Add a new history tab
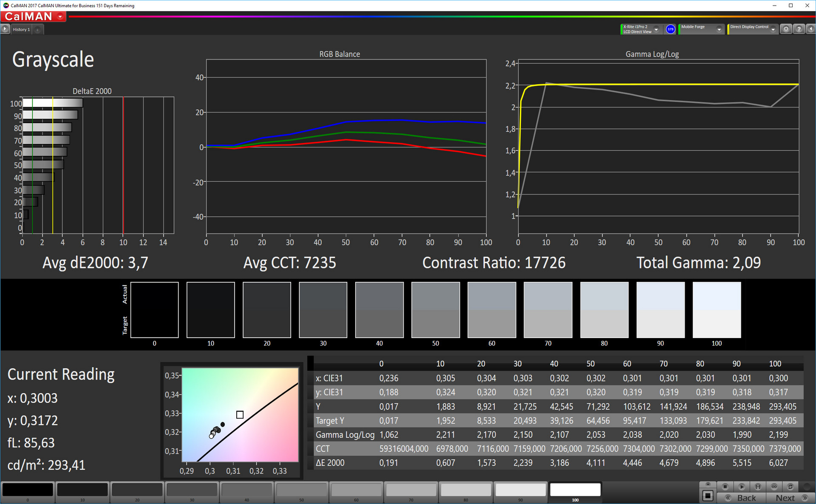The image size is (816, 504). pyautogui.click(x=37, y=29)
